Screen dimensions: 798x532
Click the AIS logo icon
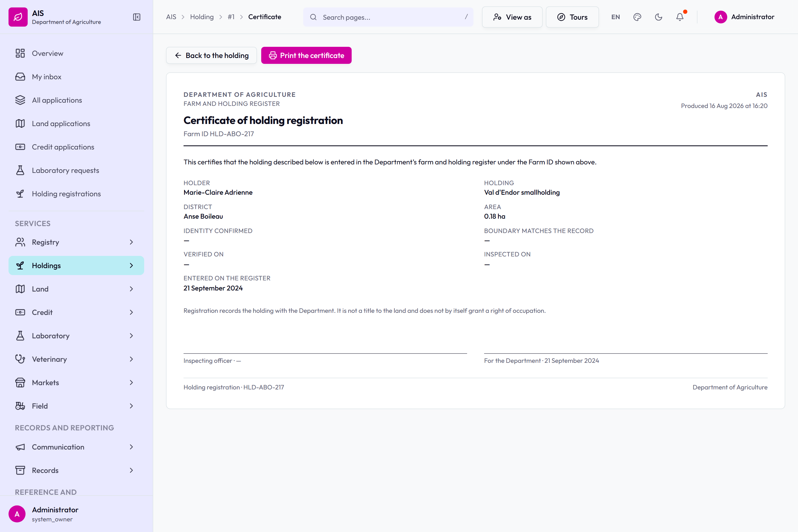tap(18, 17)
